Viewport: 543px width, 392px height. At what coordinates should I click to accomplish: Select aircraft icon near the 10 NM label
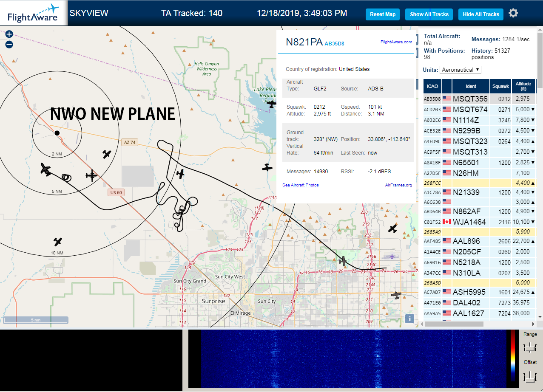tap(58, 242)
